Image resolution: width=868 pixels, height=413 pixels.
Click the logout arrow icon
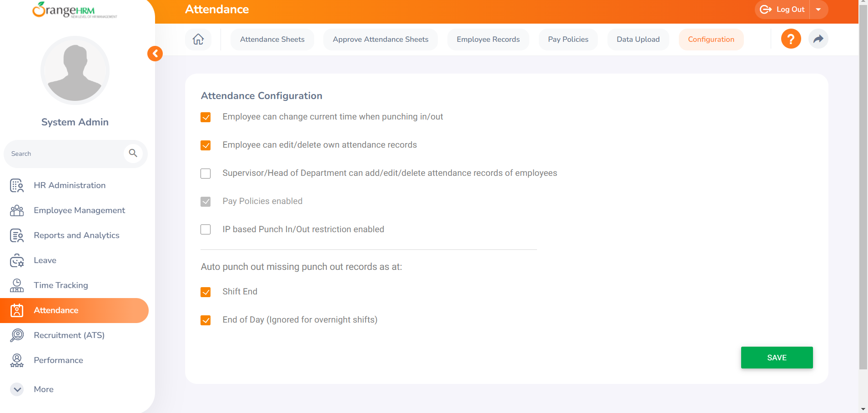click(x=766, y=10)
